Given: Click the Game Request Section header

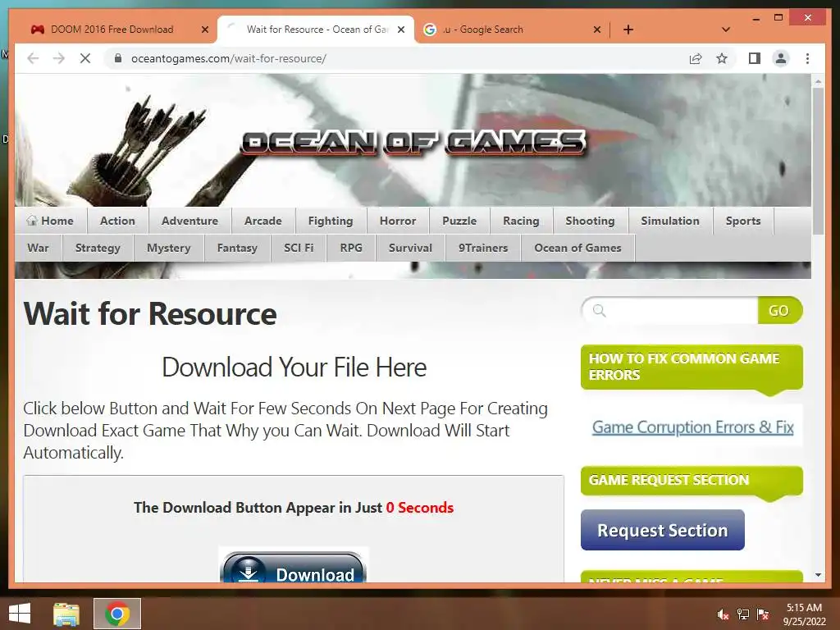Looking at the screenshot, I should (x=692, y=480).
